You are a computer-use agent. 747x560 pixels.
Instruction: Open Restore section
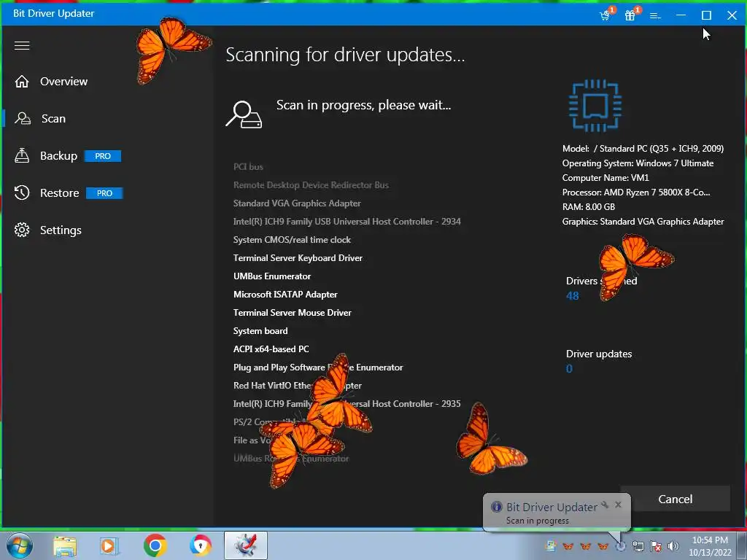(60, 192)
